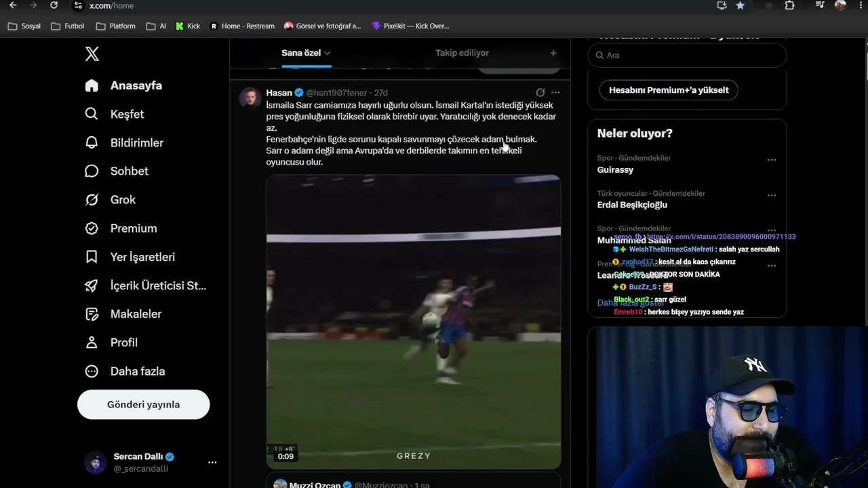Open the Sosyal bookmarks folder

pos(24,26)
